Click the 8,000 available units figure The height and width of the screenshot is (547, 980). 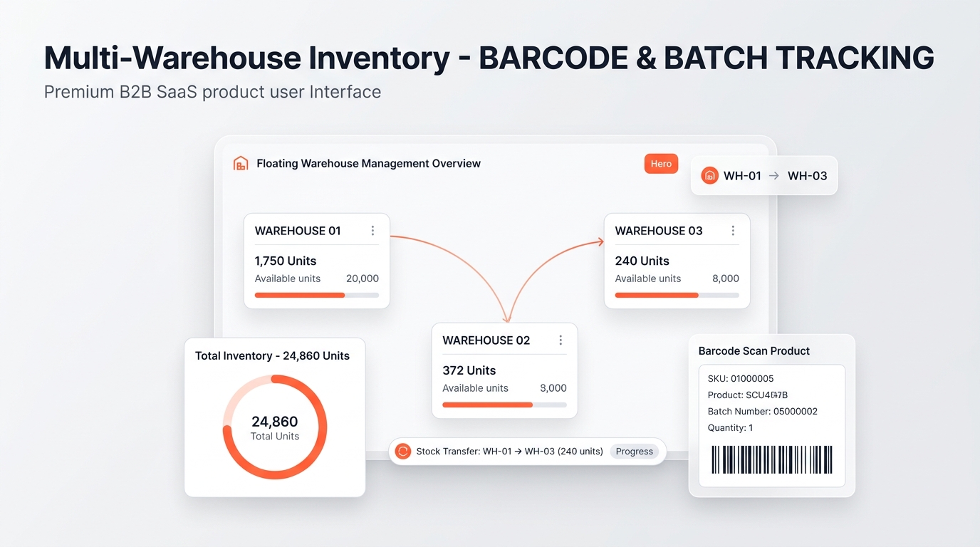pos(726,278)
